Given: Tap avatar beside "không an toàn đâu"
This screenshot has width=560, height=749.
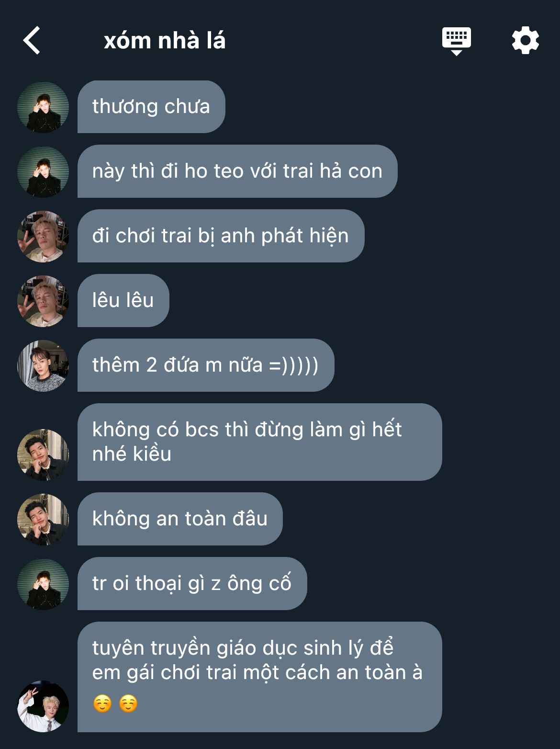Looking at the screenshot, I should pos(43,519).
